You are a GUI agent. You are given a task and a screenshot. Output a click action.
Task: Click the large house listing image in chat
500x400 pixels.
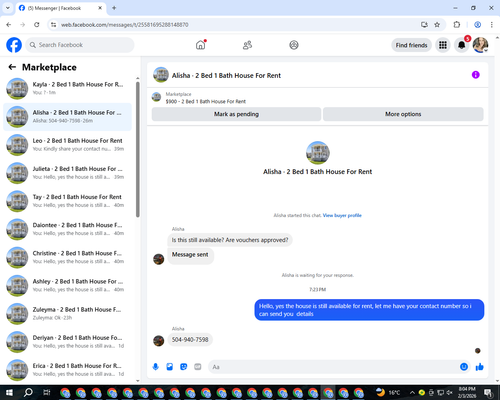318,153
